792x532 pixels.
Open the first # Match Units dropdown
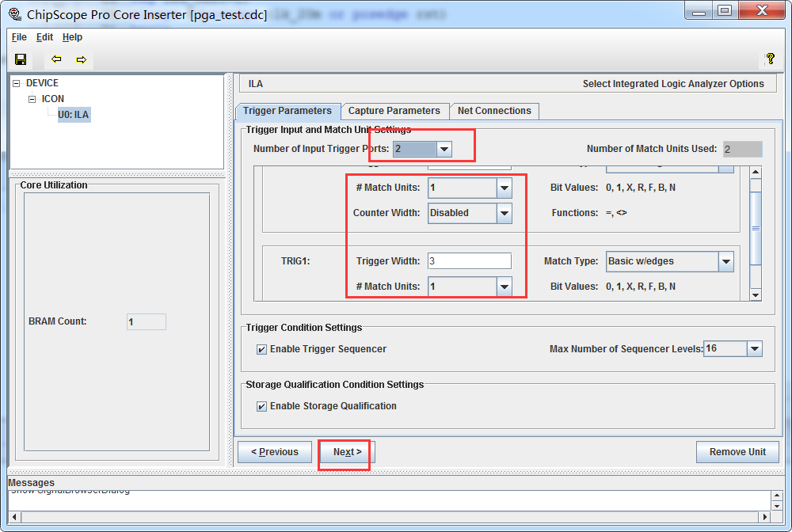[x=504, y=188]
